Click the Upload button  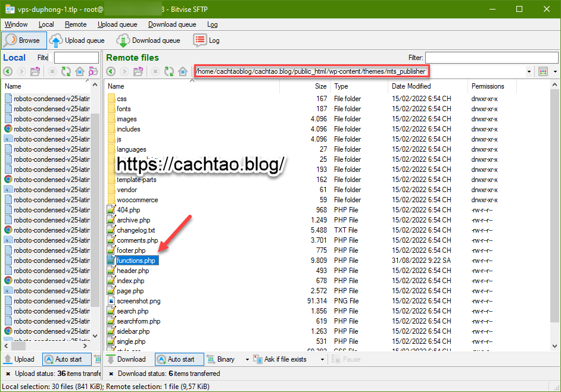click(20, 359)
